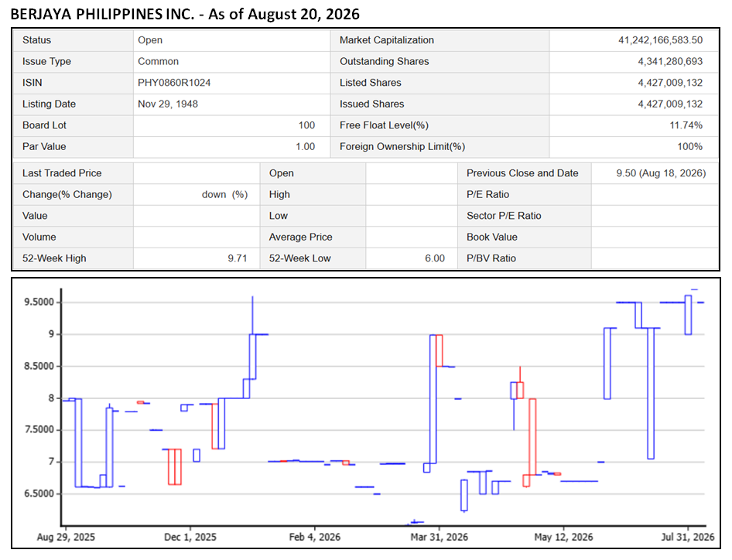Select the Aug 29, 2025 x-axis date
The height and width of the screenshot is (560, 732).
click(66, 537)
